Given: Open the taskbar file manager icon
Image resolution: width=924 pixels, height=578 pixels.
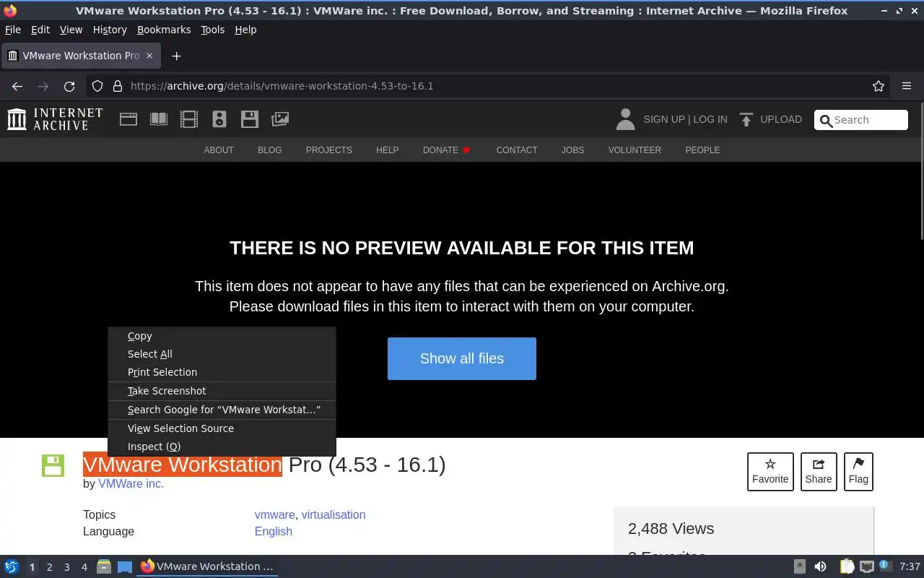Looking at the screenshot, I should 104,566.
